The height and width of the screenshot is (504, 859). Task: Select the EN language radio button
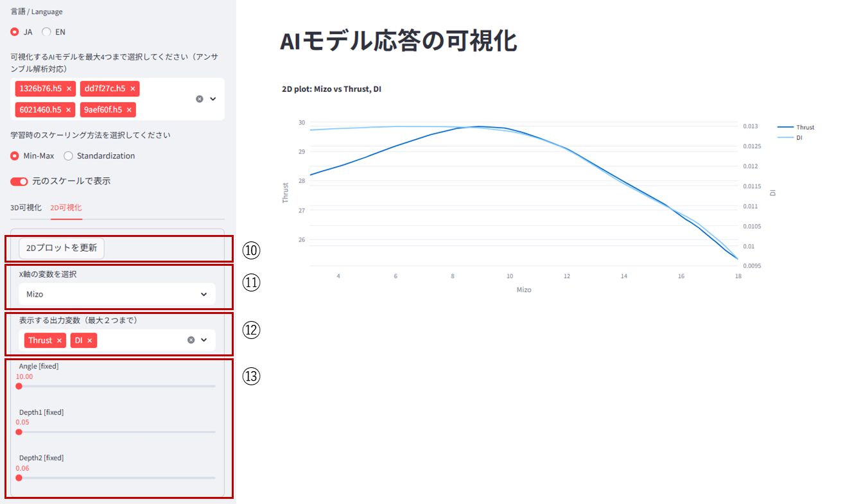coord(46,32)
